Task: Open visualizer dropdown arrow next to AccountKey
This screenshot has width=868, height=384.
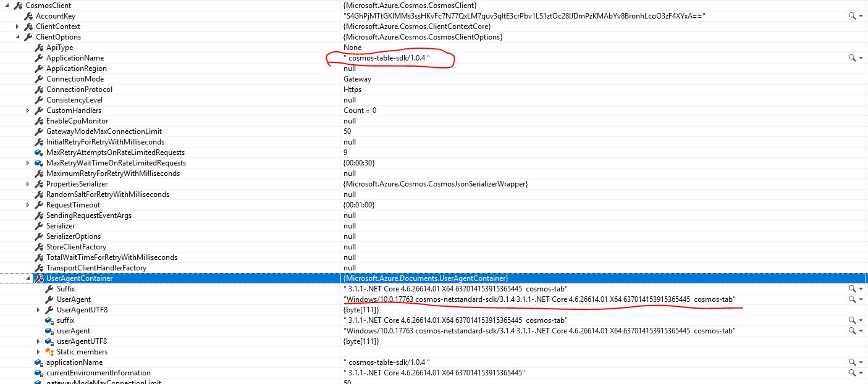Action: click(862, 16)
